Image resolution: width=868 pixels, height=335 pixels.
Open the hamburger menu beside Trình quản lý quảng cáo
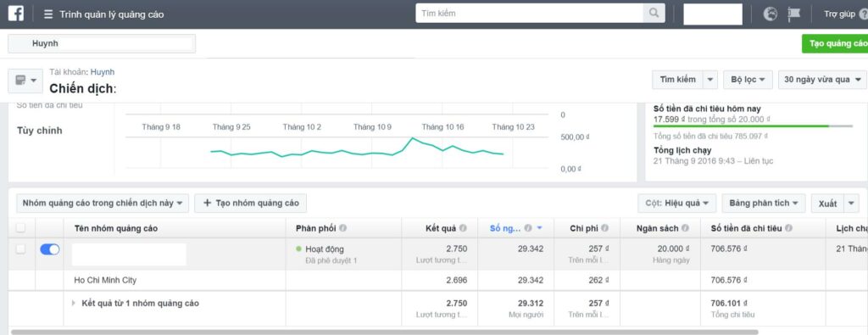point(48,14)
